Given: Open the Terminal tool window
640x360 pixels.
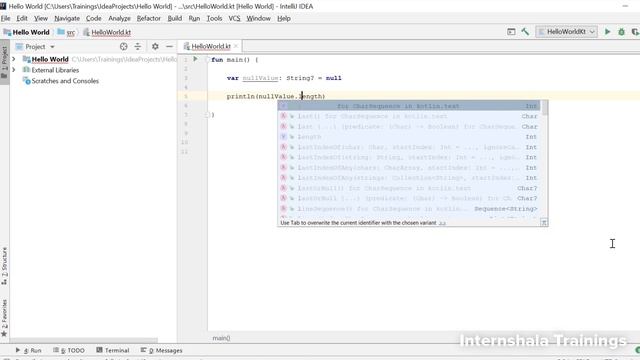Looking at the screenshot, I should [x=113, y=350].
